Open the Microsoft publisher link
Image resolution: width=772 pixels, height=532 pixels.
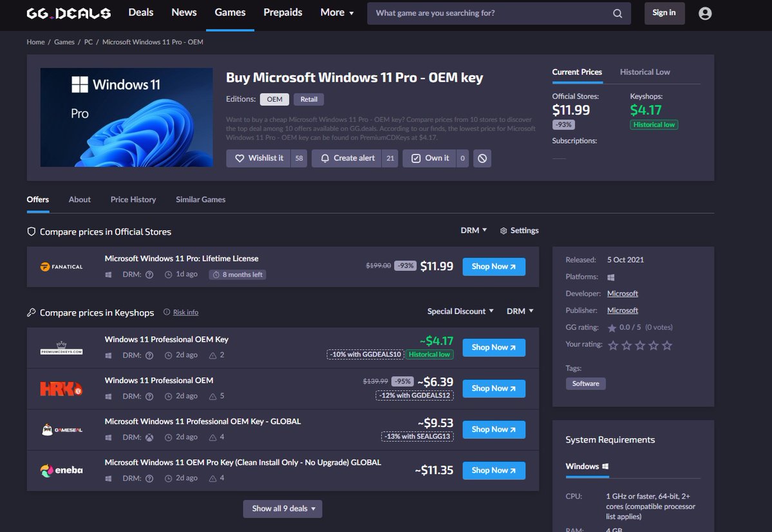(x=623, y=310)
